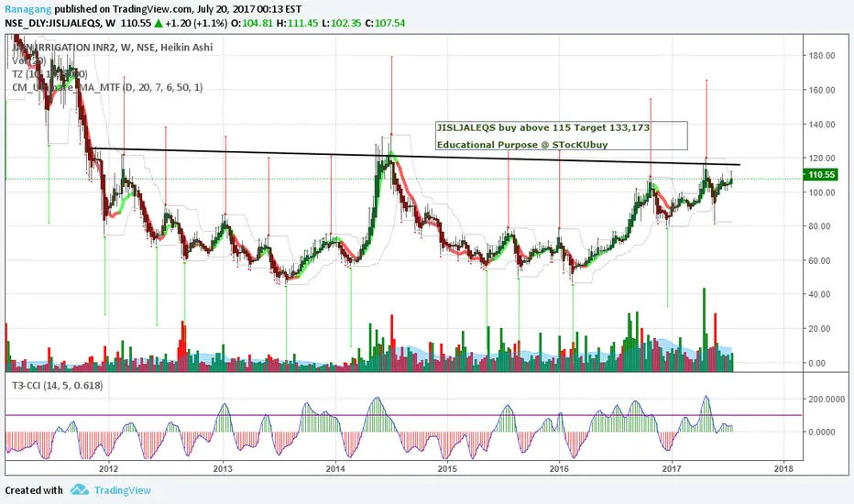The width and height of the screenshot is (854, 504).
Task: Open the TradingView link in footer
Action: point(123,490)
